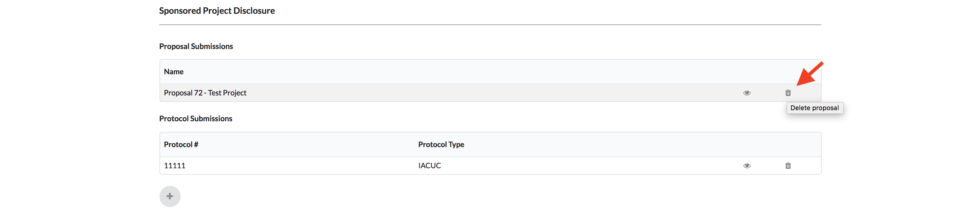Delete the Proposal 72 - Test Project entry
The height and width of the screenshot is (217, 980).
[788, 93]
